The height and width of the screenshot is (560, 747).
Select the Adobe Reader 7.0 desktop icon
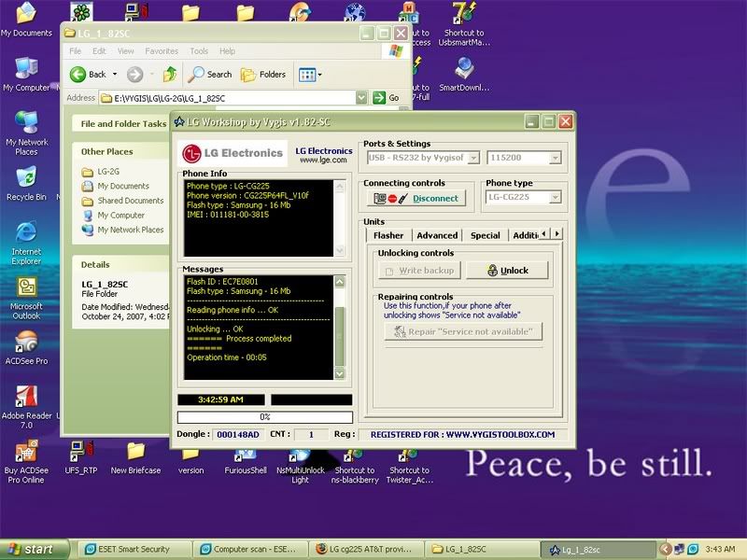pyautogui.click(x=27, y=407)
